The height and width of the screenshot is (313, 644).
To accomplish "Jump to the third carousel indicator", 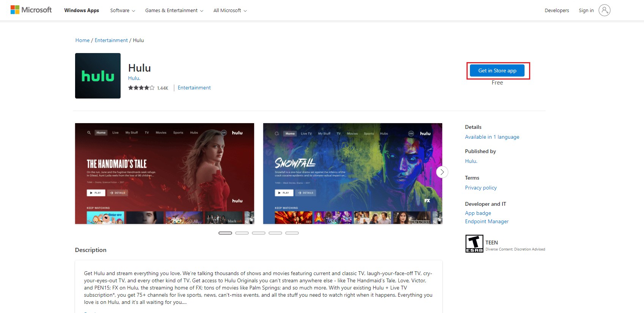I will coord(259,233).
